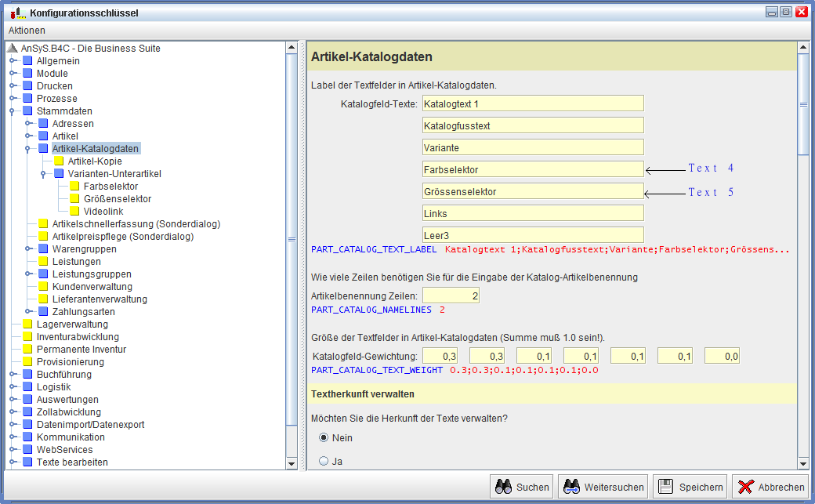This screenshot has height=504, width=815.
Task: Click the yellow icon beside Lagerverwaltung
Action: 27,325
